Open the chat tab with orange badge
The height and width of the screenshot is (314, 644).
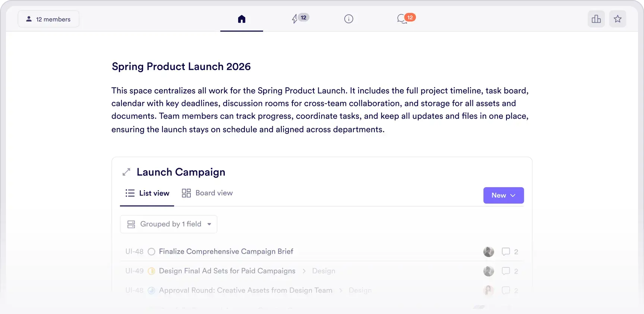pyautogui.click(x=406, y=18)
